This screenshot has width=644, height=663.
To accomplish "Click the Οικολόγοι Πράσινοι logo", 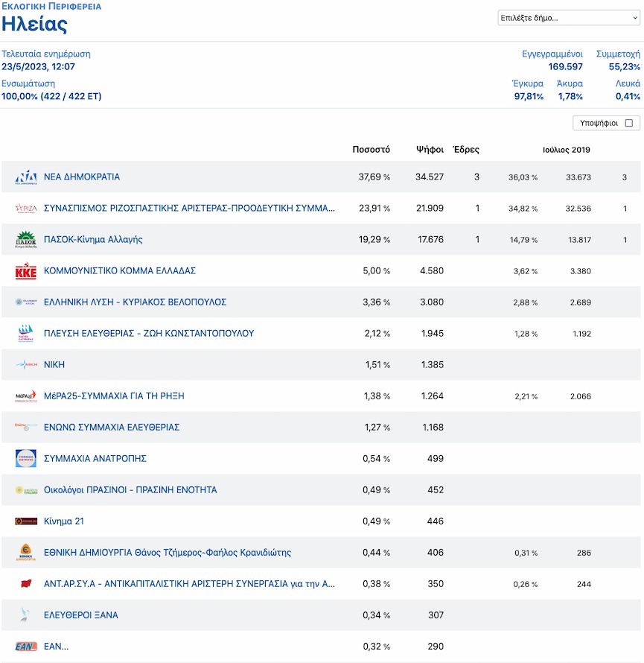I will point(26,490).
